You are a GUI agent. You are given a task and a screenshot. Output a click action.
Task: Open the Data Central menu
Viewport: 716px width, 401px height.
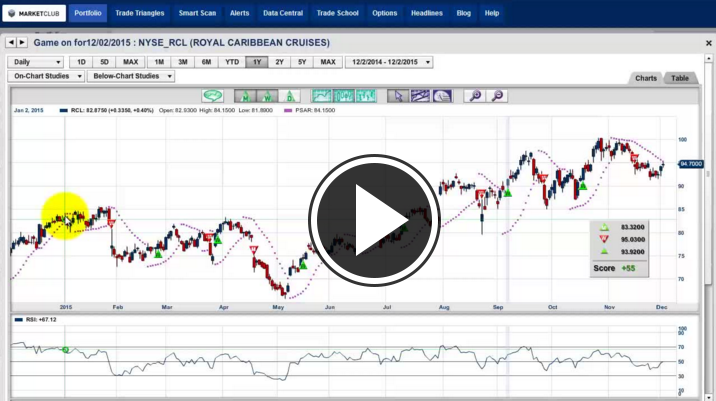(x=283, y=13)
